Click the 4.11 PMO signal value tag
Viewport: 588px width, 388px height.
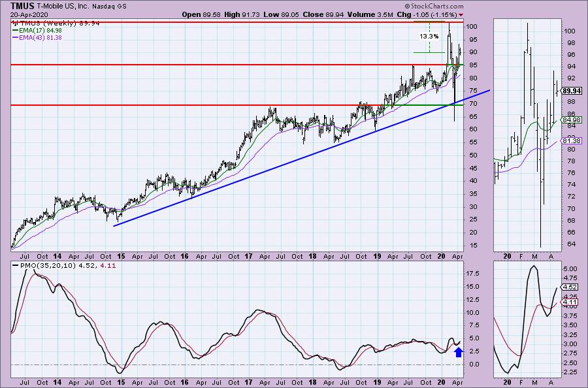(570, 302)
